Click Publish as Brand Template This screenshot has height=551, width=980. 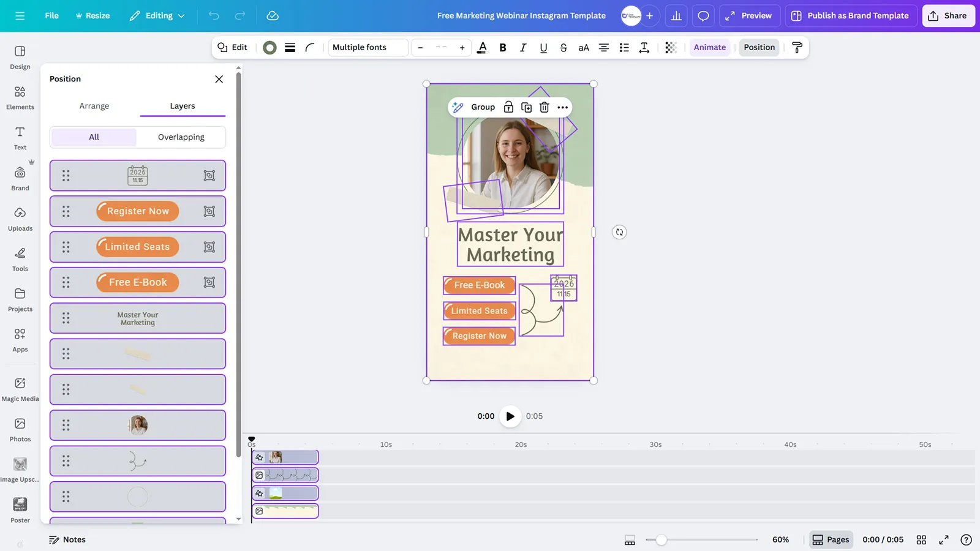coord(850,16)
